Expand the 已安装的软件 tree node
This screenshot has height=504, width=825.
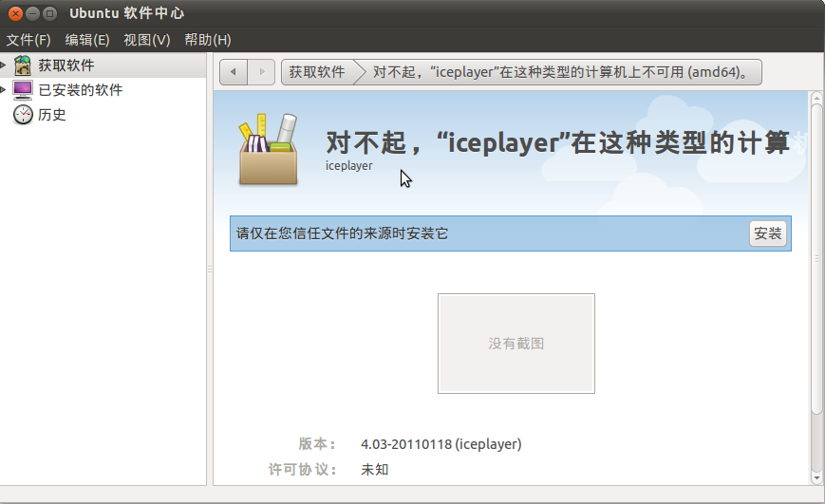coord(3,90)
